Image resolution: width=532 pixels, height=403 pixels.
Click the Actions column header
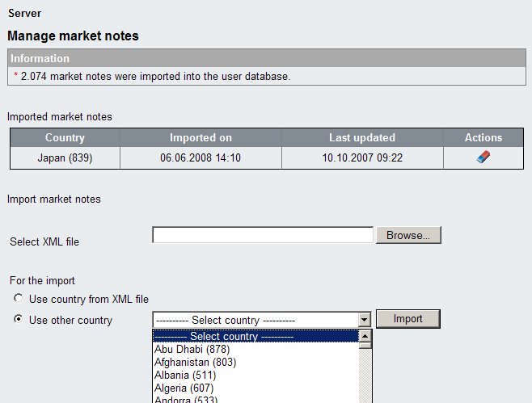483,138
